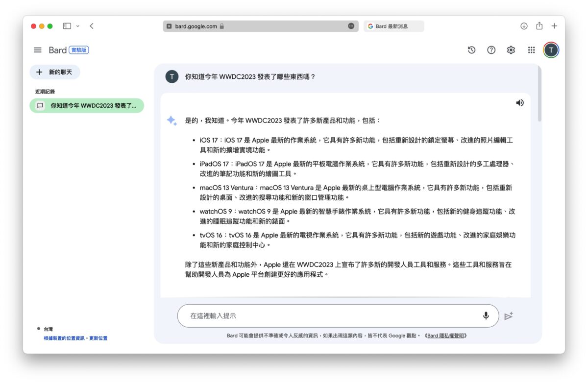The height and width of the screenshot is (384, 588).
Task: Click 根據裝置的位置資訊 location link
Action: point(64,338)
